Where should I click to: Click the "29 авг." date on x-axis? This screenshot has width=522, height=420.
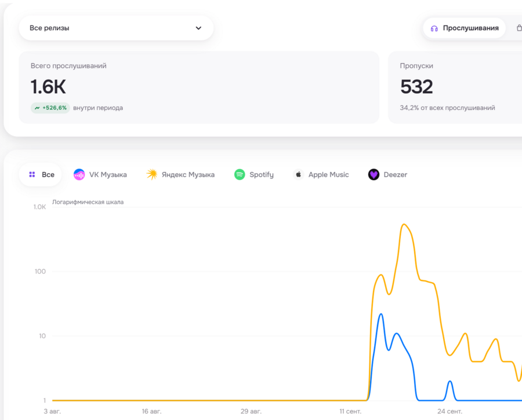point(251,411)
